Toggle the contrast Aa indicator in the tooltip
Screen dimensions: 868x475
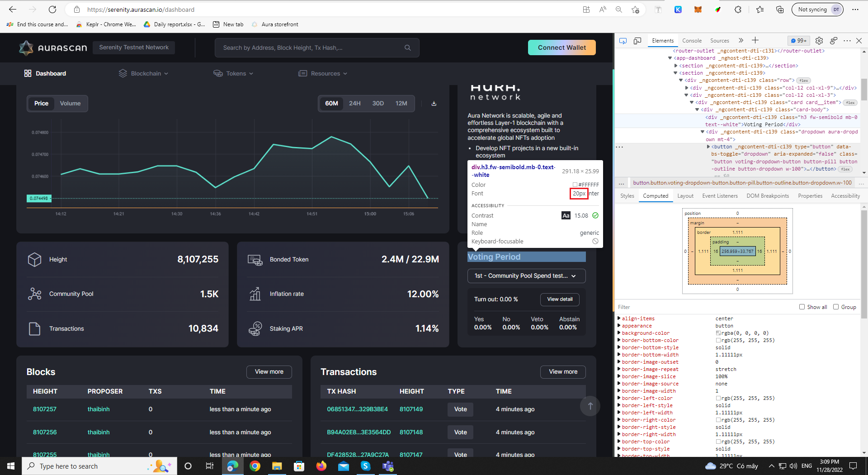tap(566, 215)
